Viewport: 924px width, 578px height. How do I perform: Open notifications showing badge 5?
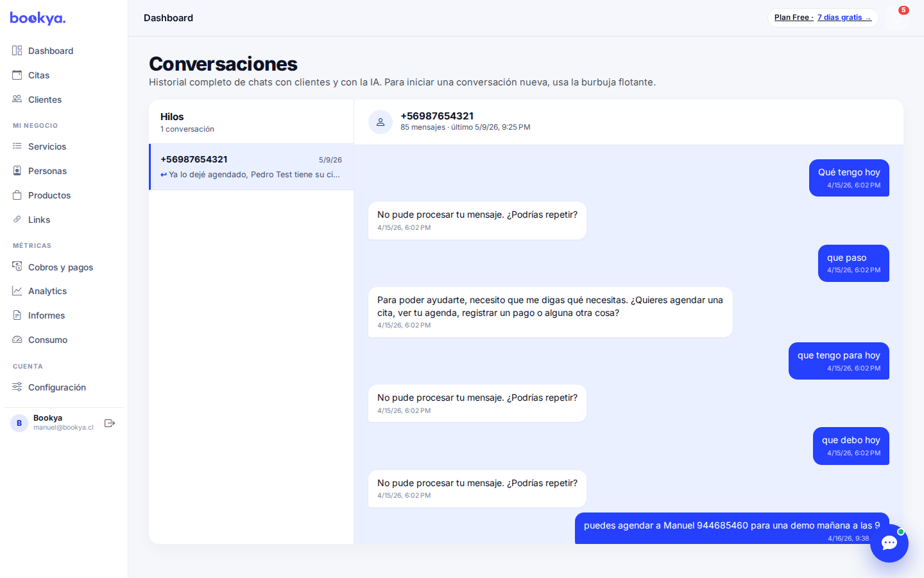tap(897, 18)
